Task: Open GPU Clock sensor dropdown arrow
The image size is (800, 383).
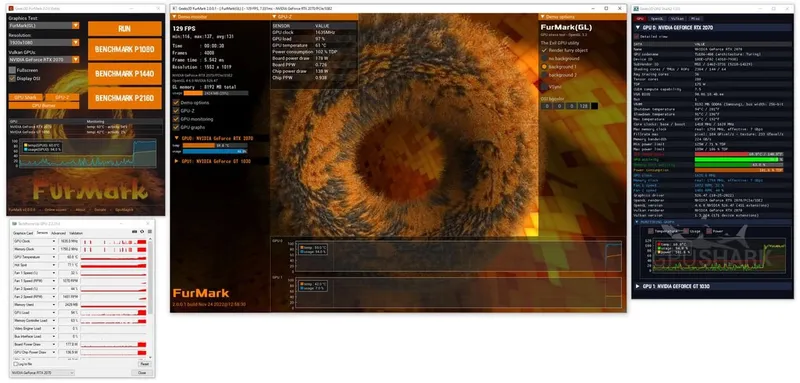Action: 54,241
